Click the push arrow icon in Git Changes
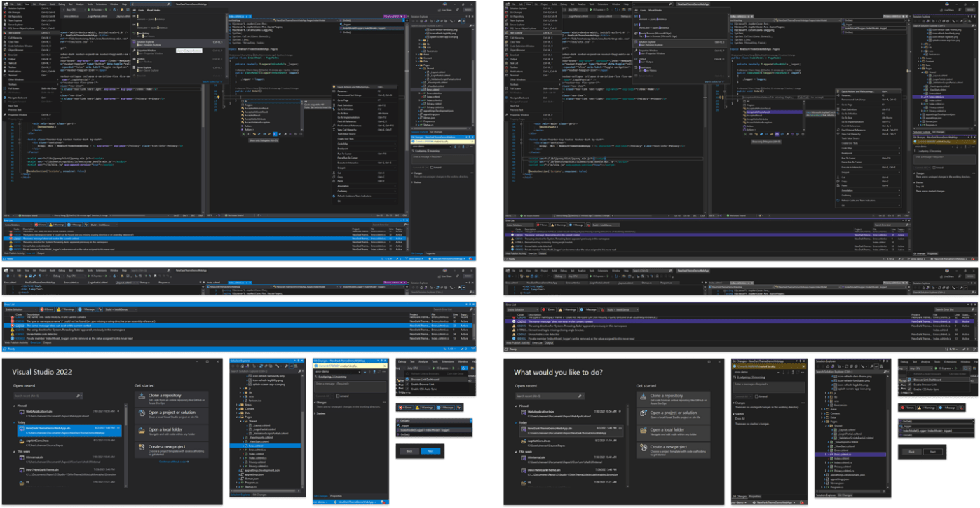The height and width of the screenshot is (508, 980). pos(374,372)
